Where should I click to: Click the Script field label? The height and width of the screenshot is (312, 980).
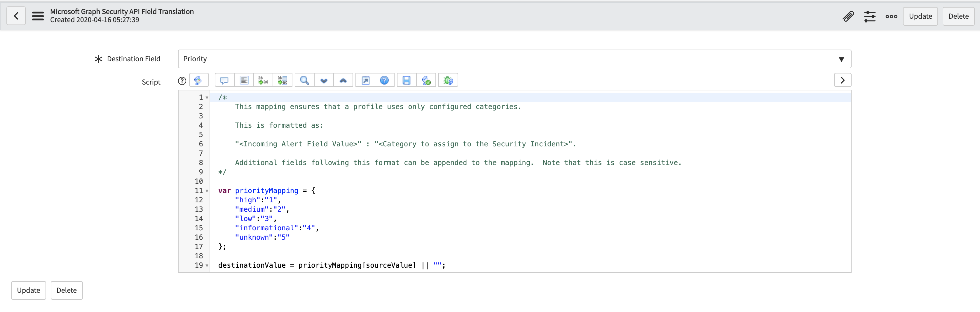tap(151, 82)
